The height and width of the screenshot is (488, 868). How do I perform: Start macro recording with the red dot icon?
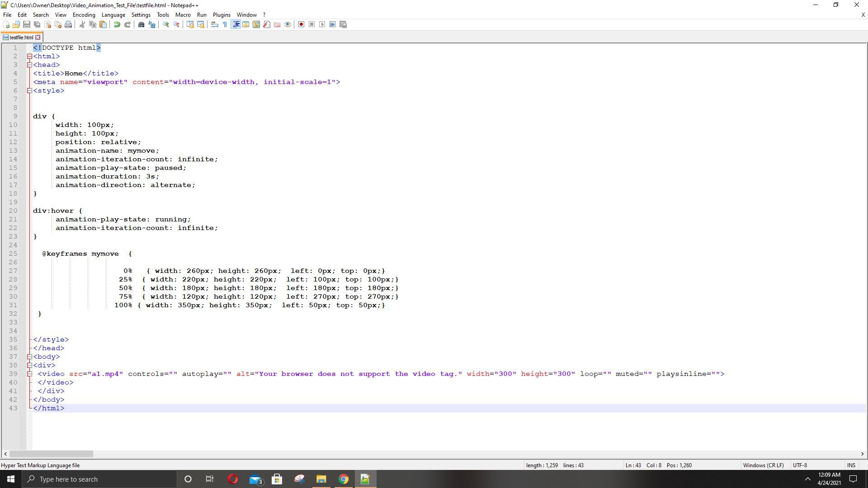301,24
